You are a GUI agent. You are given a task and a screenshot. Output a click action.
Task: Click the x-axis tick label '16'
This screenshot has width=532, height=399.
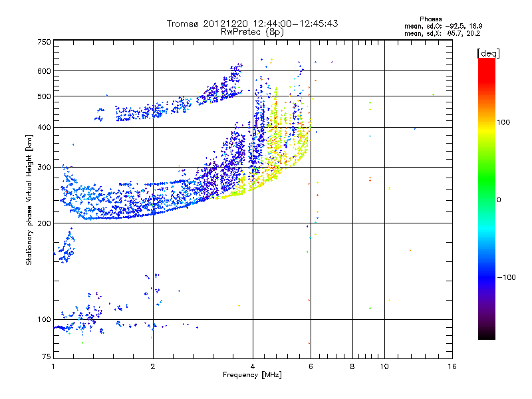coord(452,366)
